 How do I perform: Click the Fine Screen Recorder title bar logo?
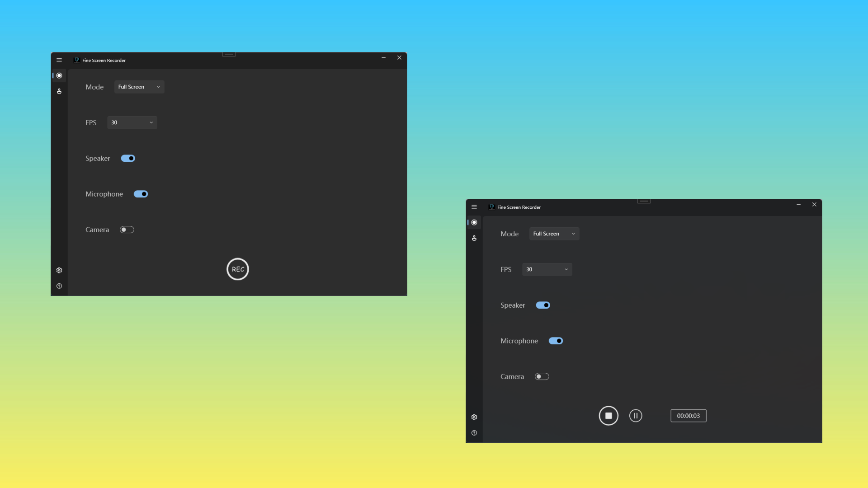pos(77,60)
